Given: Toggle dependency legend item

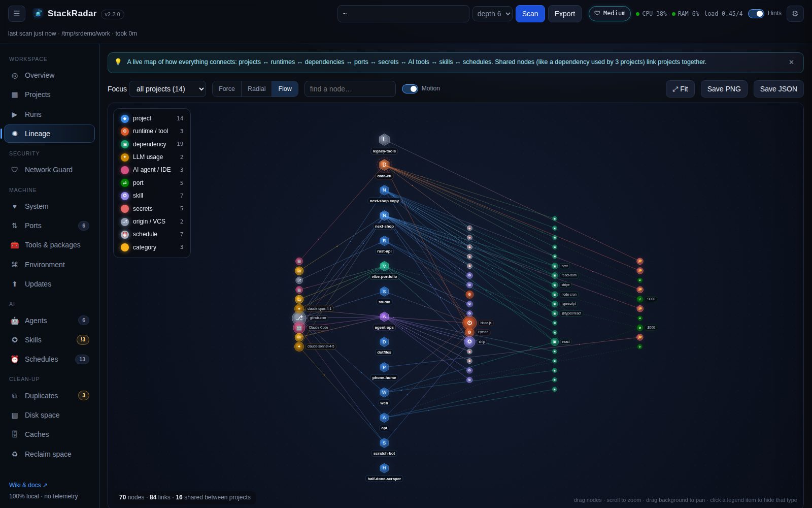Looking at the screenshot, I should click(152, 144).
